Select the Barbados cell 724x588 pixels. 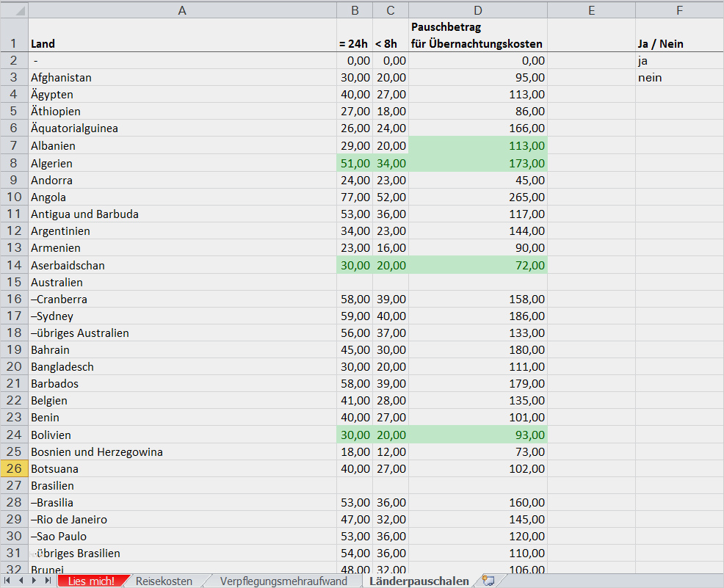pos(182,383)
